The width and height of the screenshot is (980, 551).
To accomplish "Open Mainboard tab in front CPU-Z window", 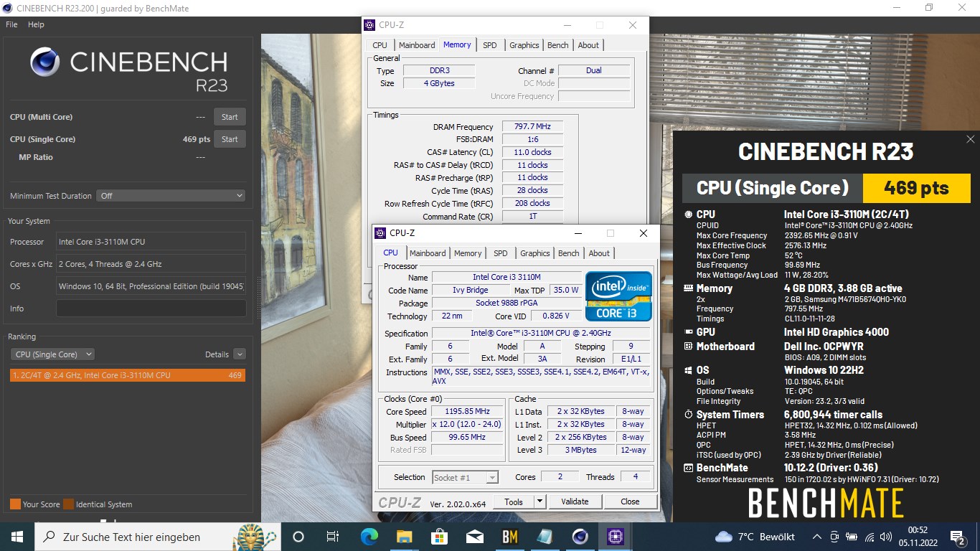I will click(x=428, y=253).
